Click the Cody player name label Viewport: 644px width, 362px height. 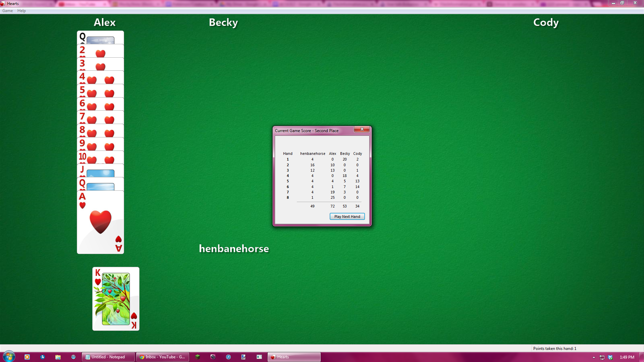(x=546, y=22)
